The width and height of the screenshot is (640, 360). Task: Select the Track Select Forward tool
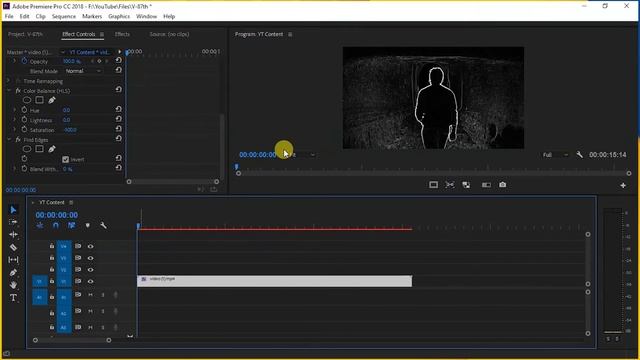coord(13,222)
